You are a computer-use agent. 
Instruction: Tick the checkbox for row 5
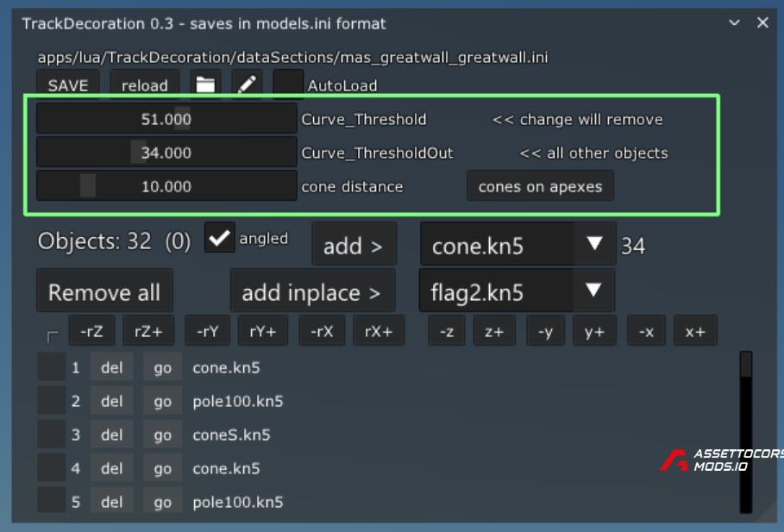(x=52, y=501)
